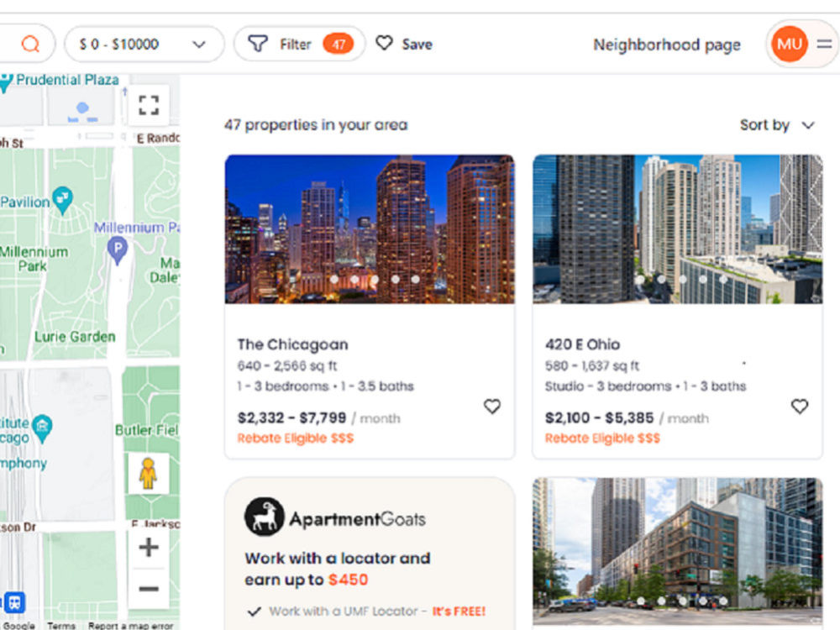Open the map Terms link
840x630 pixels.
tap(61, 625)
